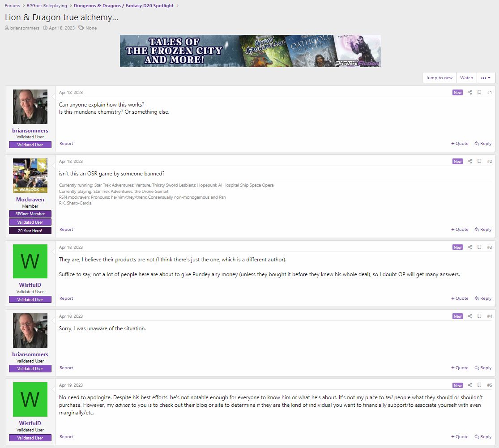Quote post #1

[460, 144]
